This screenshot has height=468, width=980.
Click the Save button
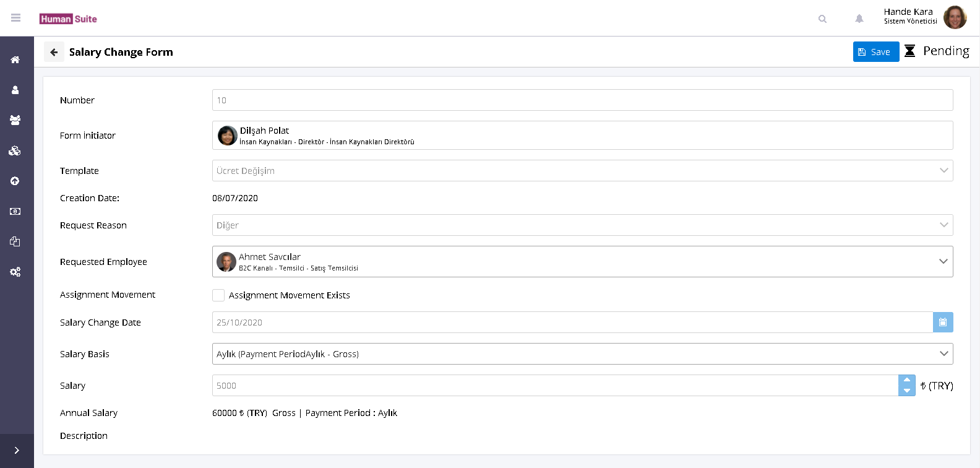(875, 52)
